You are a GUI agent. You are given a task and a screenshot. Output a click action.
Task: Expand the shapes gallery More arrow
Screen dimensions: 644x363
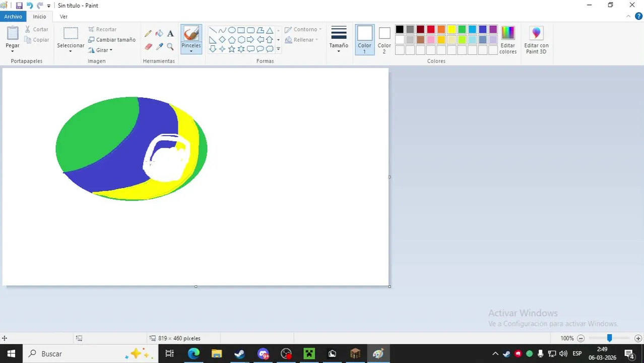(278, 49)
